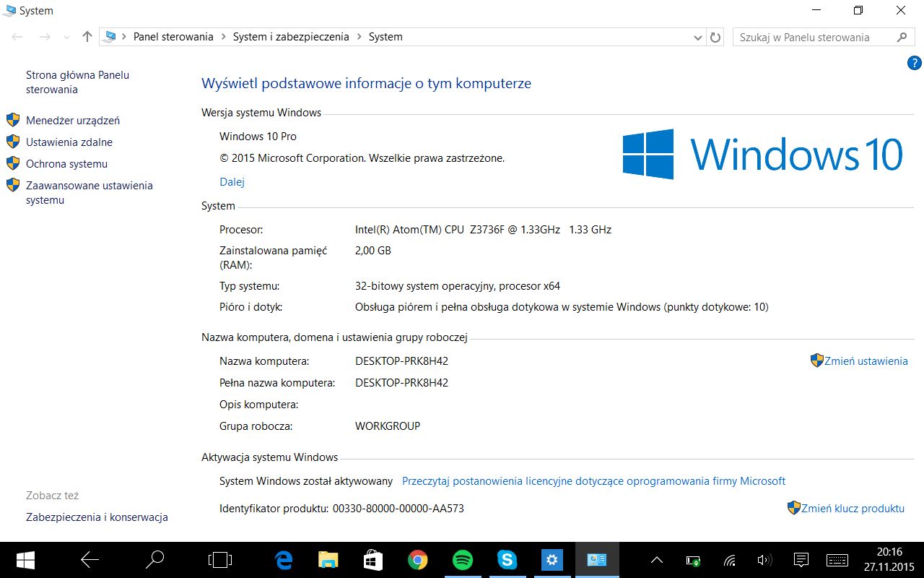The width and height of the screenshot is (924, 578).
Task: Go up one level arrow
Action: tap(87, 37)
